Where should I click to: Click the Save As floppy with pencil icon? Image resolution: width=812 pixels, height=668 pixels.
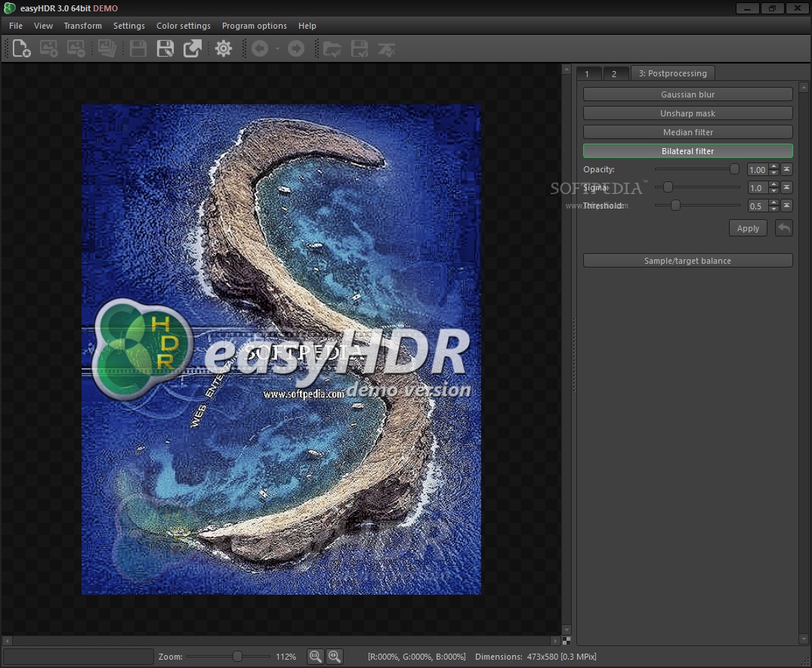pyautogui.click(x=165, y=48)
